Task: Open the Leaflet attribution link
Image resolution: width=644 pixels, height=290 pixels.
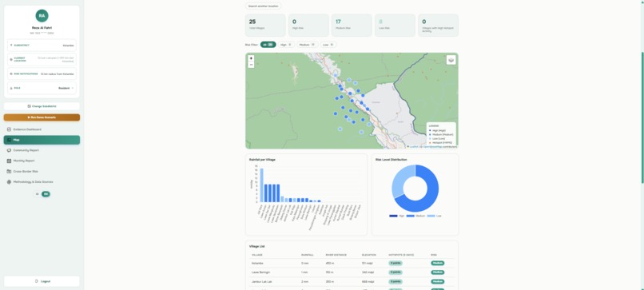Action: (414, 147)
